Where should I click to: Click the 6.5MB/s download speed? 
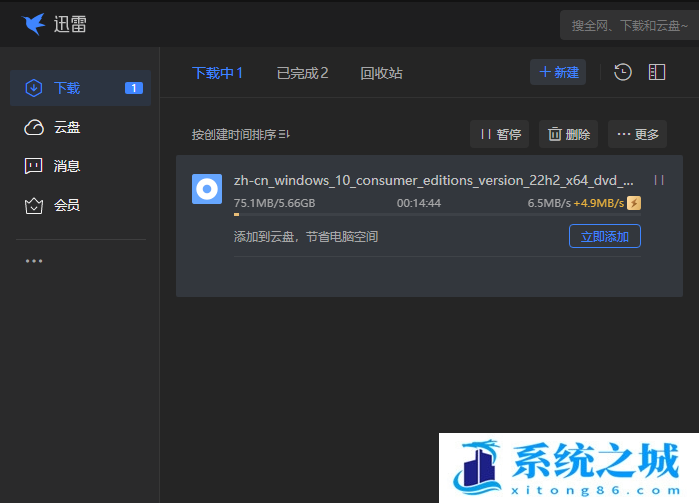549,203
